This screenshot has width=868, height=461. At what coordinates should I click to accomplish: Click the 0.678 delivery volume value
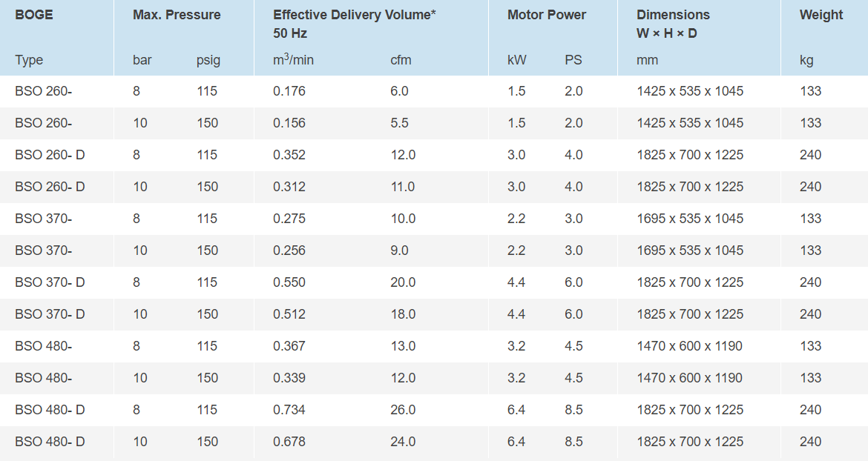point(289,442)
